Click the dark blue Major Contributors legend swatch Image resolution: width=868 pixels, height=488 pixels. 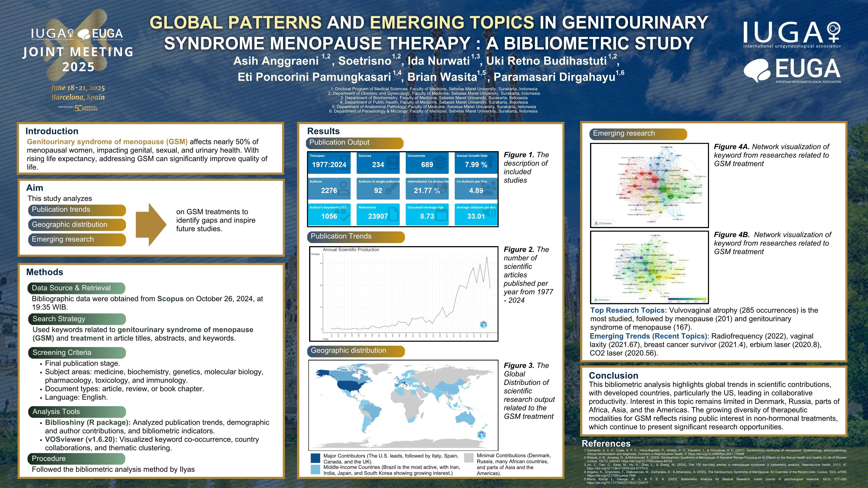click(x=315, y=458)
